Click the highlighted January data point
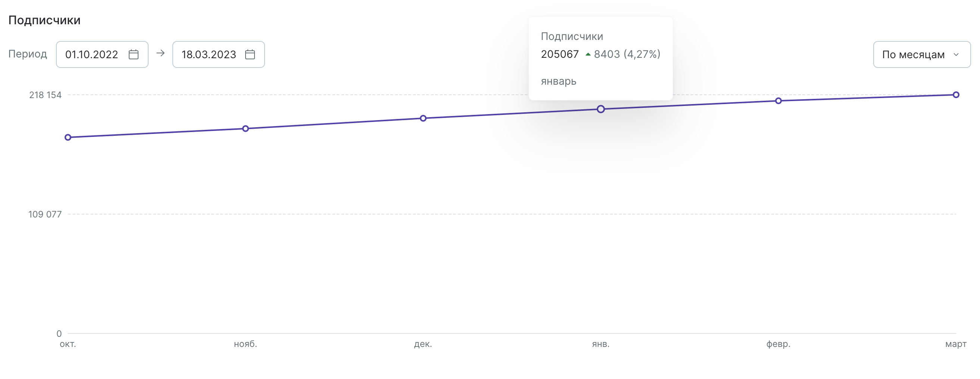 tap(601, 109)
